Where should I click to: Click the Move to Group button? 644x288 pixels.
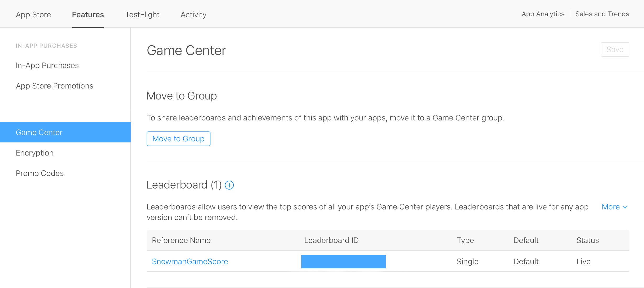[179, 139]
